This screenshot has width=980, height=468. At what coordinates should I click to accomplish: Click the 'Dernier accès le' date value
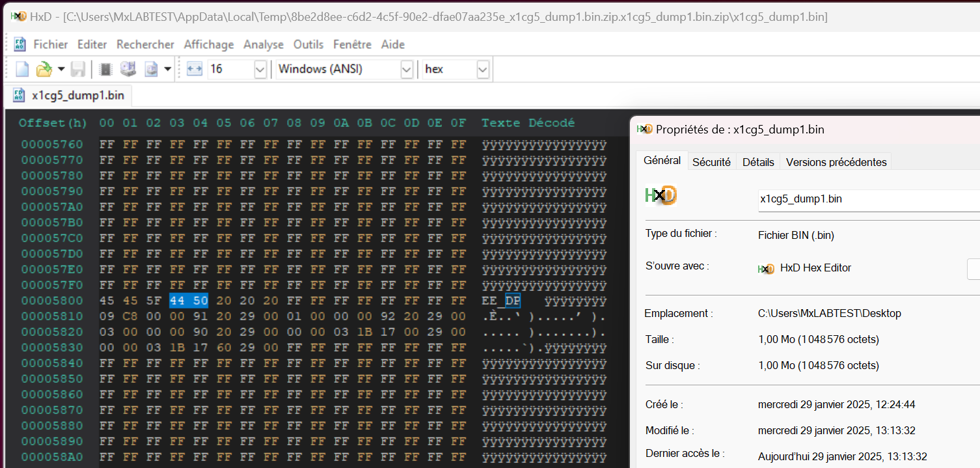(843, 456)
